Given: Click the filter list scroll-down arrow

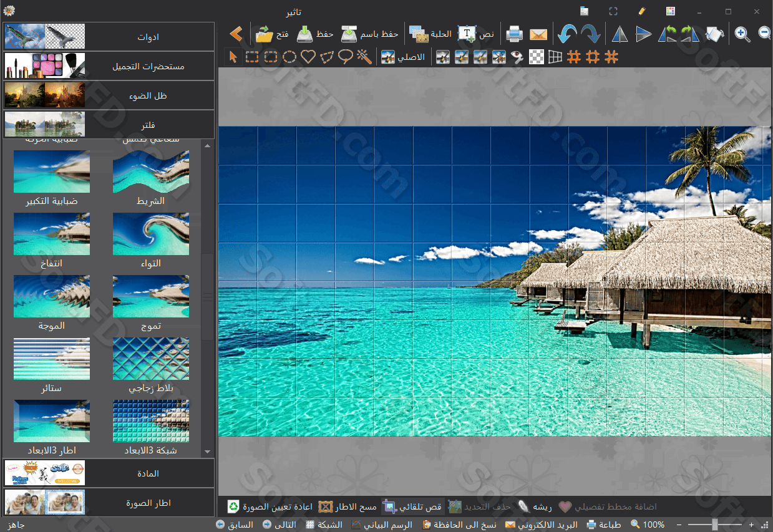Looking at the screenshot, I should coord(207,452).
